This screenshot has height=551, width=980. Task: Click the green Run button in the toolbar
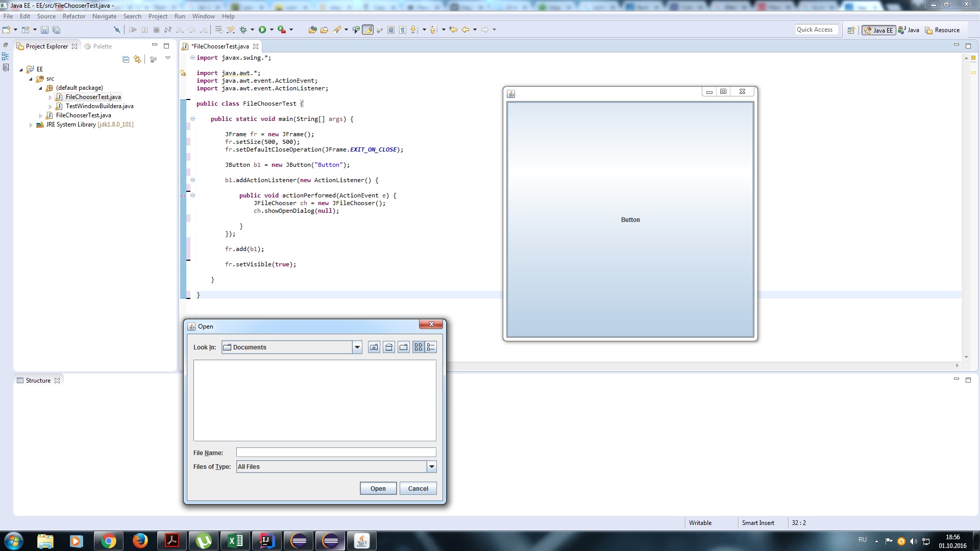point(262,30)
